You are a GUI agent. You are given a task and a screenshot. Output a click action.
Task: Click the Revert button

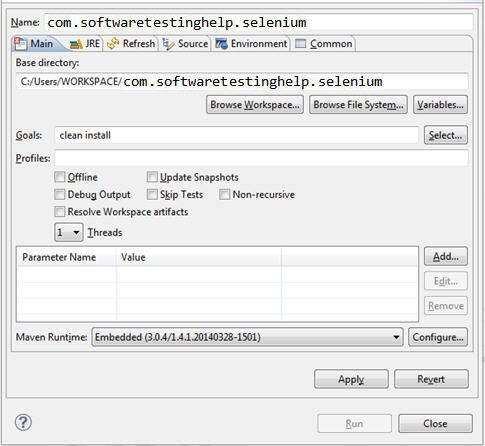pos(431,379)
